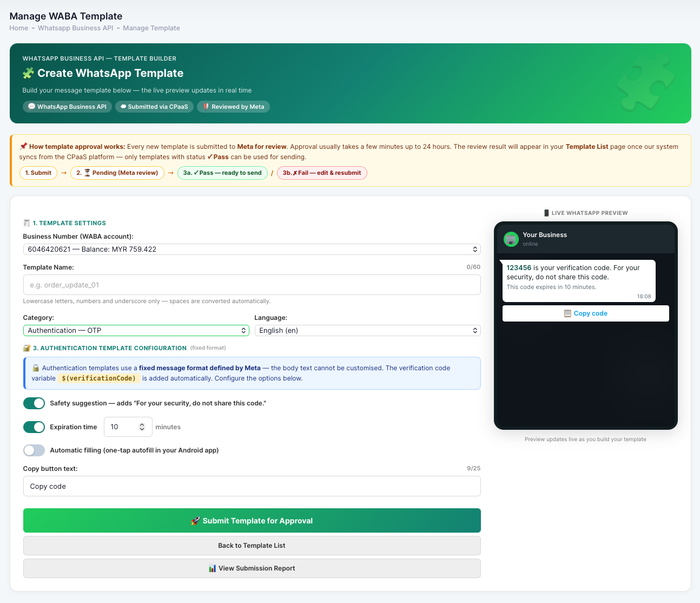Click the icon in Reviewed by Meta badge
The width and height of the screenshot is (700, 603).
click(206, 107)
